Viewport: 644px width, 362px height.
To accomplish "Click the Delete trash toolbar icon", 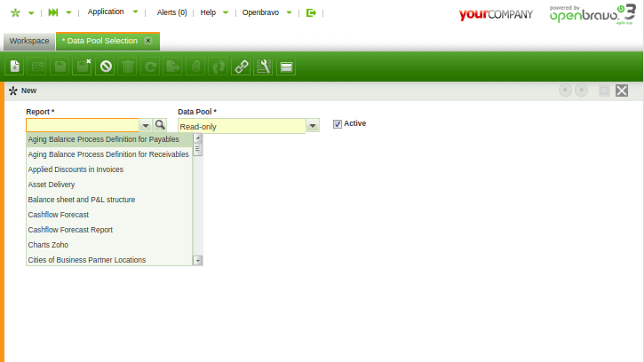I will coord(128,67).
